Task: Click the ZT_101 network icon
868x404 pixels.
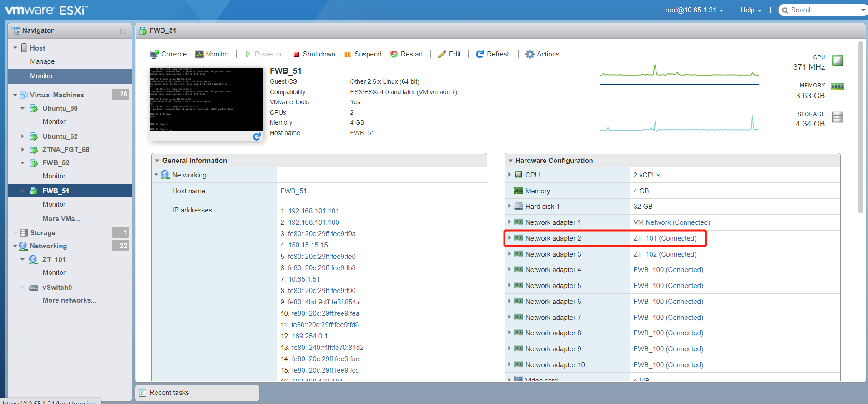Action: [x=33, y=260]
